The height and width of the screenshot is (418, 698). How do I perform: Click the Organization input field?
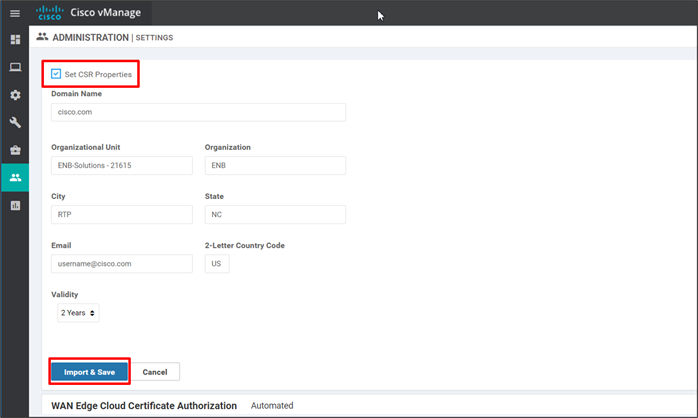tap(275, 166)
